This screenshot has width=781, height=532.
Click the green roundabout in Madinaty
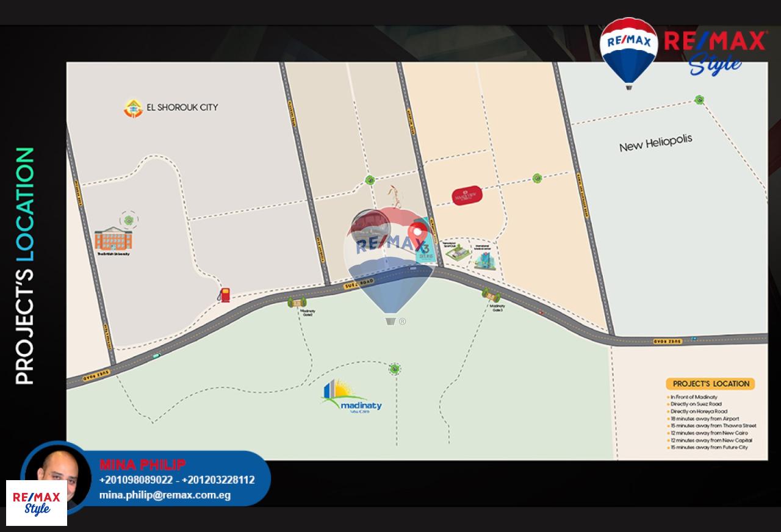pyautogui.click(x=395, y=368)
